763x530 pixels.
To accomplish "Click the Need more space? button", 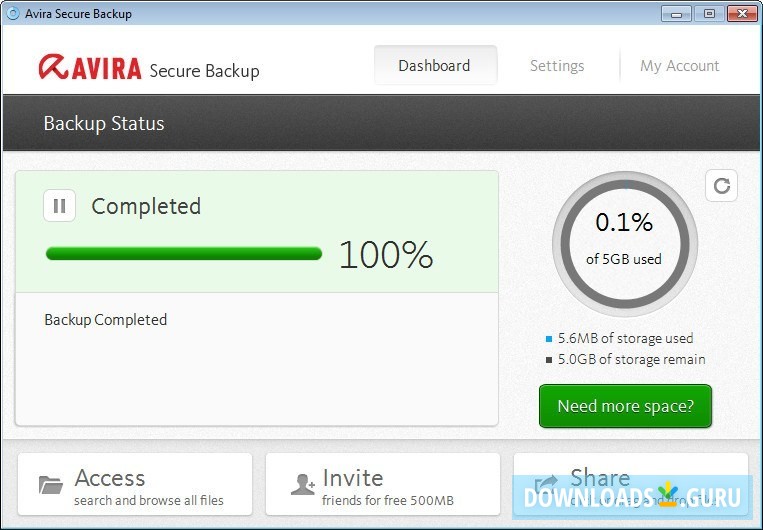I will (x=625, y=406).
